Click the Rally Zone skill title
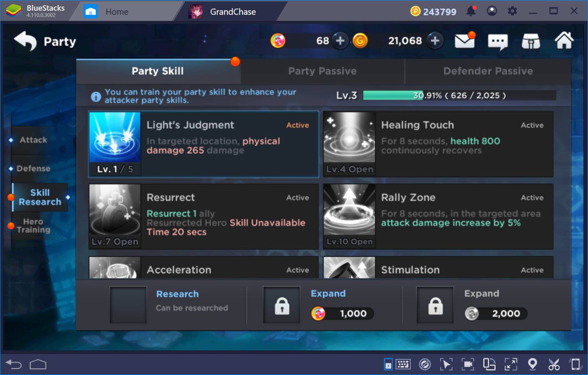 tap(408, 198)
